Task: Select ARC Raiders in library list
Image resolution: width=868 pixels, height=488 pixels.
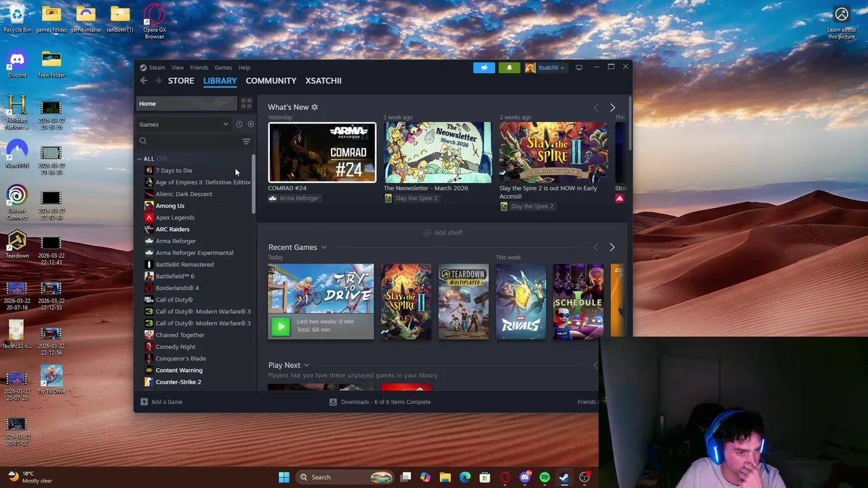Action: [x=172, y=229]
